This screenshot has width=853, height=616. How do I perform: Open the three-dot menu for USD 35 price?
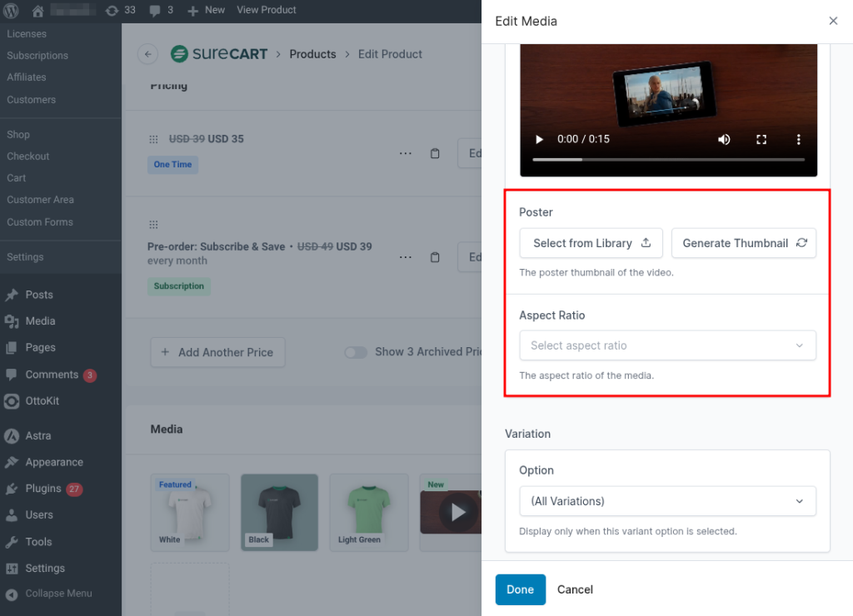tap(405, 153)
